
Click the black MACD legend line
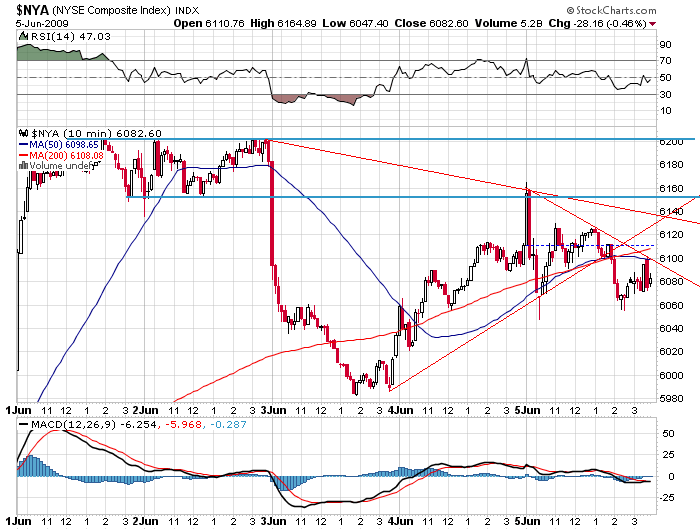pyautogui.click(x=24, y=424)
